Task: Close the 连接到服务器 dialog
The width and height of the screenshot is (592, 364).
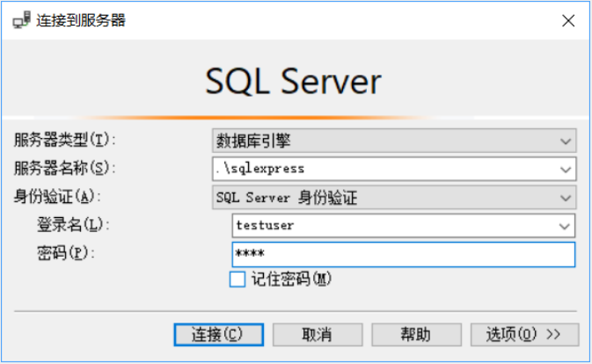Action: [x=568, y=21]
